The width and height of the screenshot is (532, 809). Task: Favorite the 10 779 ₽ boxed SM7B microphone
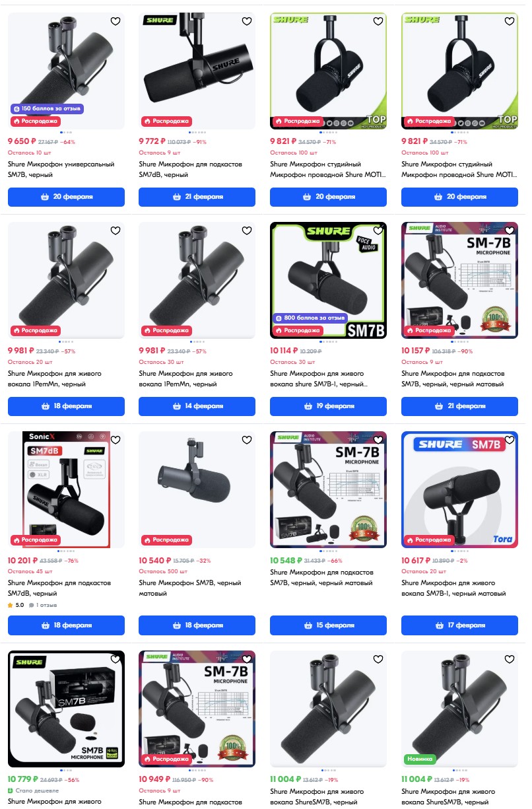click(x=116, y=659)
